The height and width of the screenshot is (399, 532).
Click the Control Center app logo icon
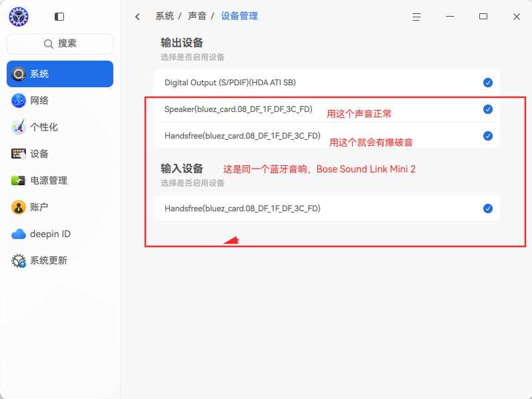point(19,17)
